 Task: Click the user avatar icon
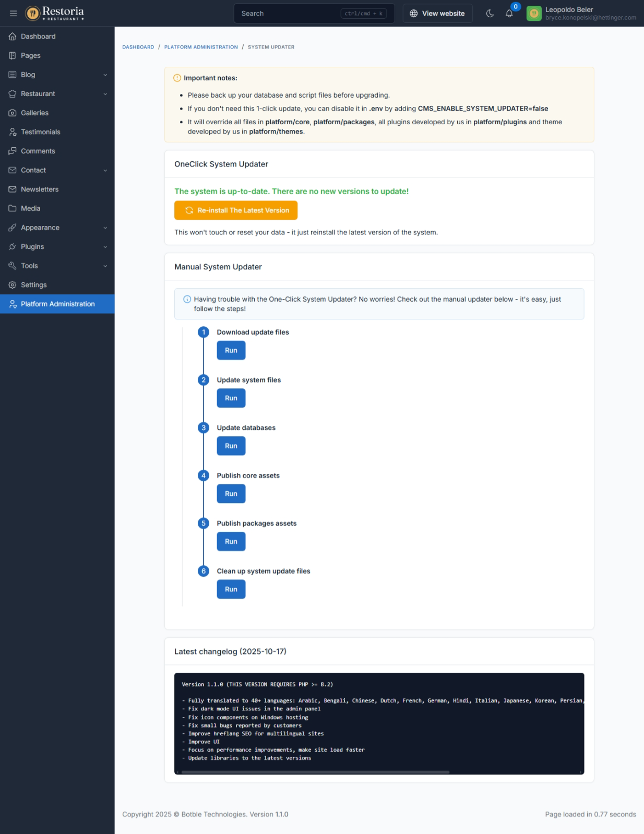pyautogui.click(x=533, y=14)
